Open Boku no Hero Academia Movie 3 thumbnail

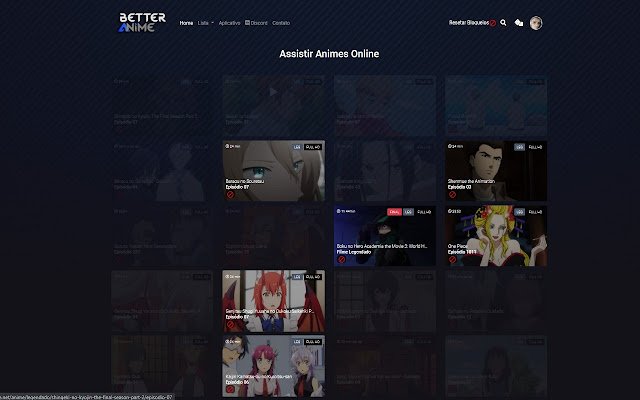385,236
